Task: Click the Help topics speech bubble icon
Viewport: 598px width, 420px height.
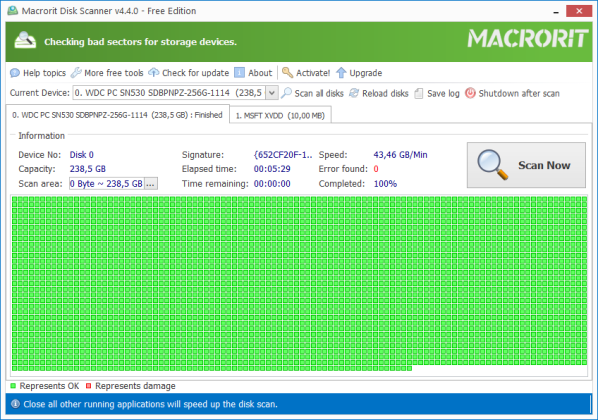Action: [15, 72]
